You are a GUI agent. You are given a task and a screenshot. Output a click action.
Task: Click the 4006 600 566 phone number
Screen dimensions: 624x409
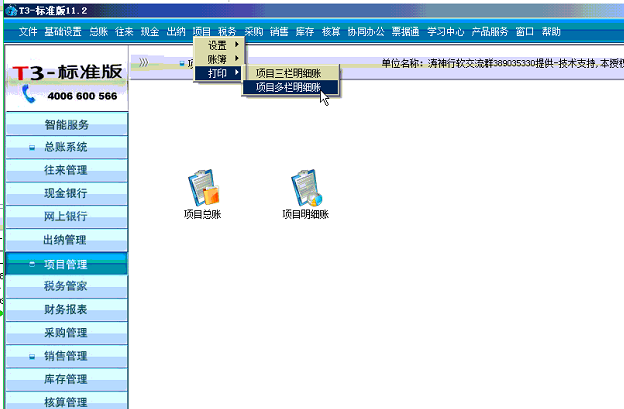coord(82,96)
